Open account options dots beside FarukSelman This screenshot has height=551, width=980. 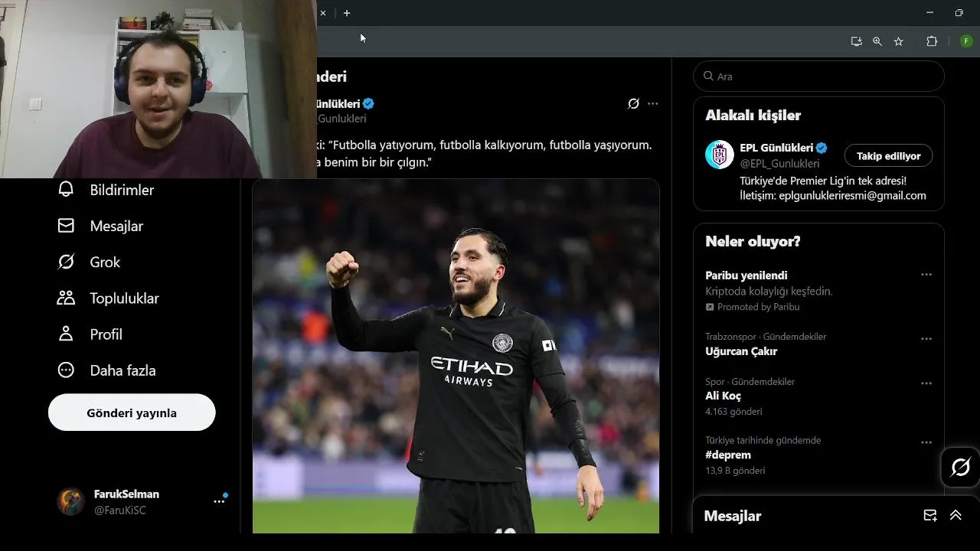point(219,501)
